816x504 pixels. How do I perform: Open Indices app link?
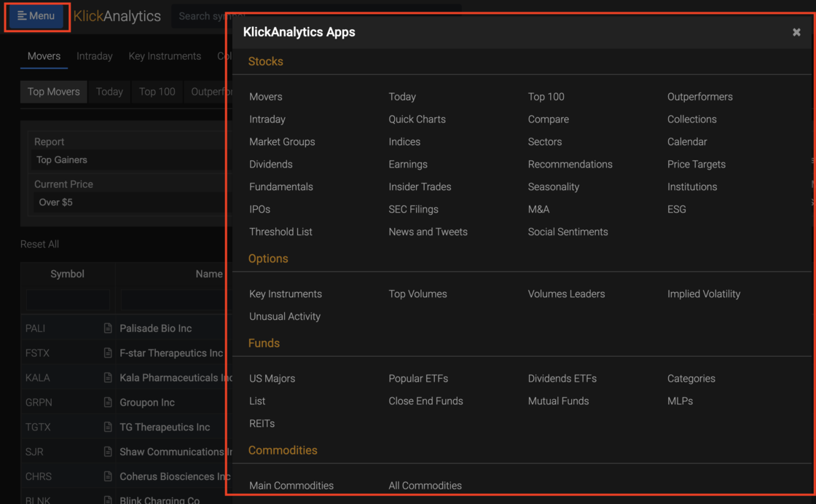[x=404, y=141]
